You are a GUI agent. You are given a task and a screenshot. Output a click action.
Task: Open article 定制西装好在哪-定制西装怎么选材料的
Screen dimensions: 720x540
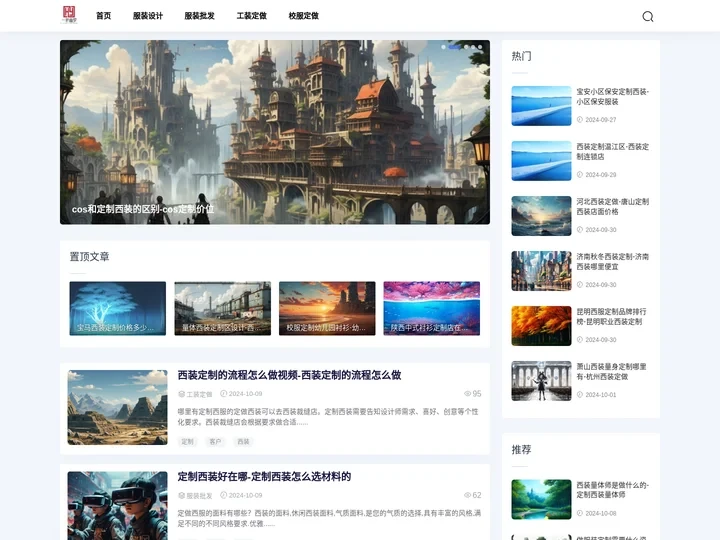tap(264, 477)
